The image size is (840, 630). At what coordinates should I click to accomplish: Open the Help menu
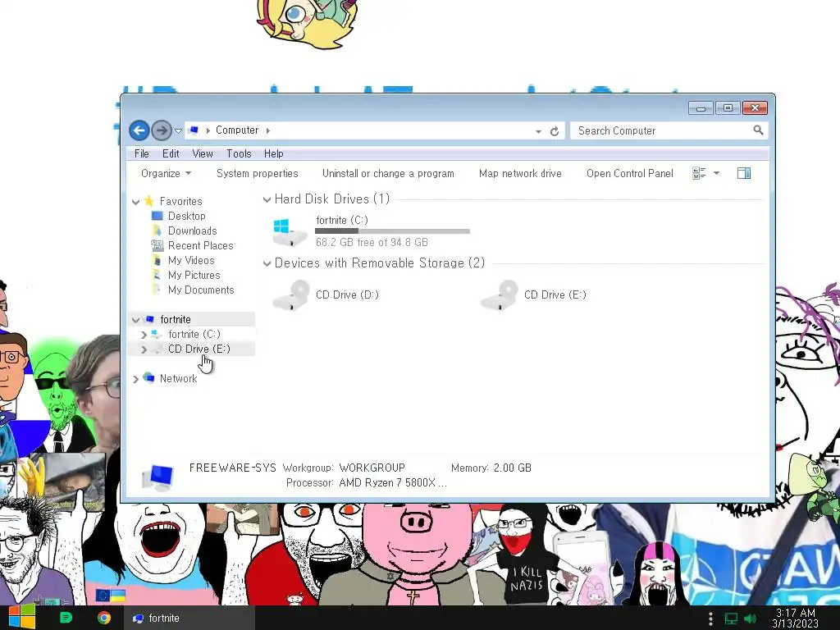point(274,153)
